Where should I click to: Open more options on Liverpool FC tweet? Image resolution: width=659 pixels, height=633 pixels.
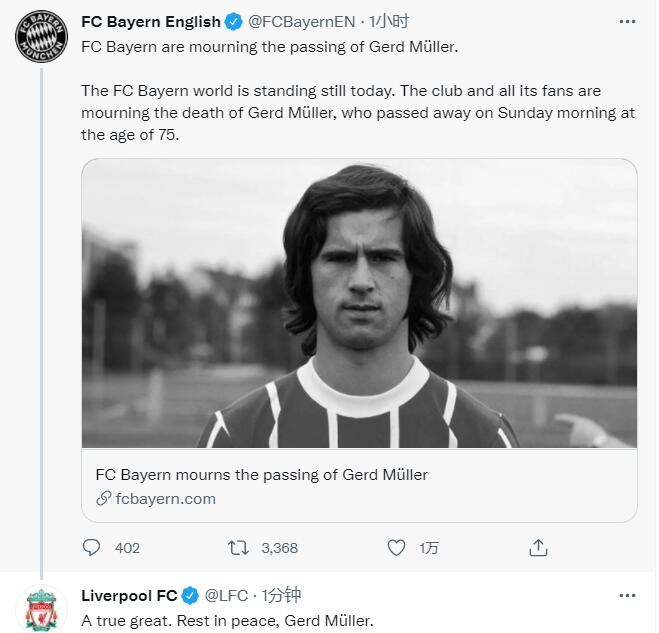(627, 595)
